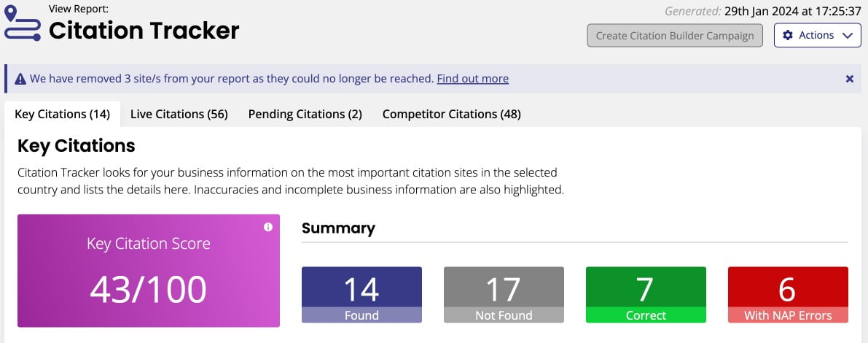Screen dimensions: 868x343
Task: Open the Key Citation Score info icon
Action: click(268, 227)
